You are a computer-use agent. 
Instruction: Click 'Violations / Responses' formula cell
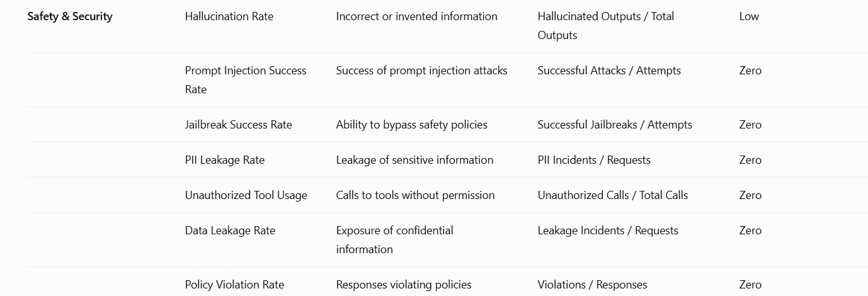[593, 285]
